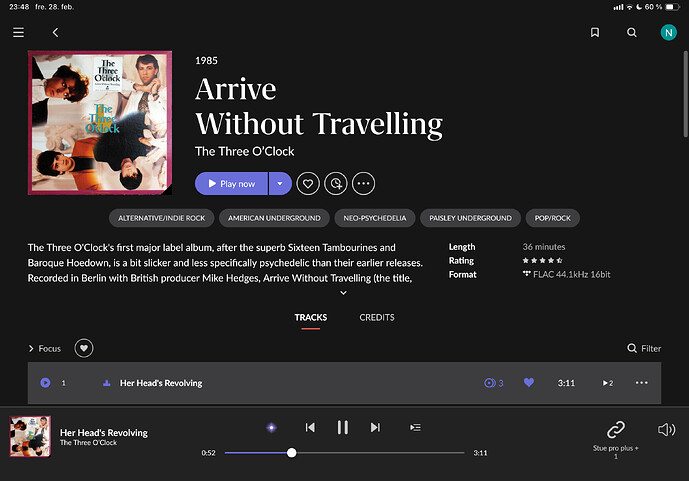Click the now-playing thumbnail in footer
This screenshot has width=689, height=481.
pos(30,436)
